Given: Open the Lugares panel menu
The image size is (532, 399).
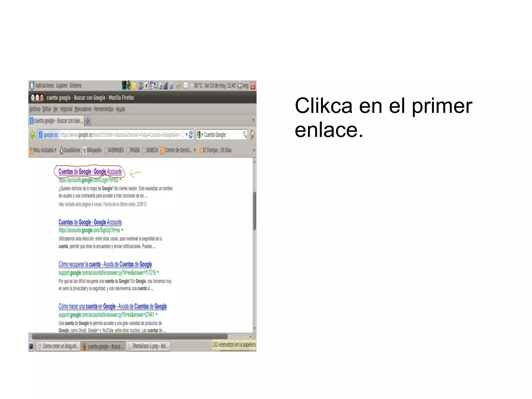Looking at the screenshot, I should coord(62,86).
